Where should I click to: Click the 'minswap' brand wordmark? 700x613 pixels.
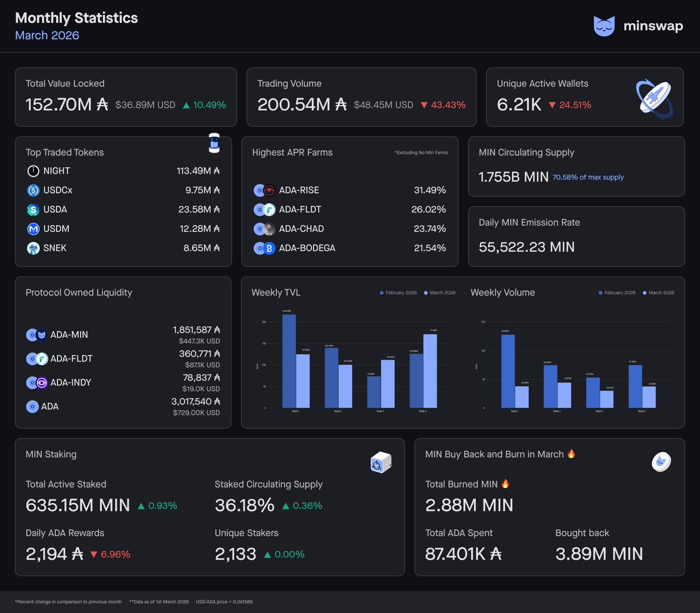click(653, 26)
